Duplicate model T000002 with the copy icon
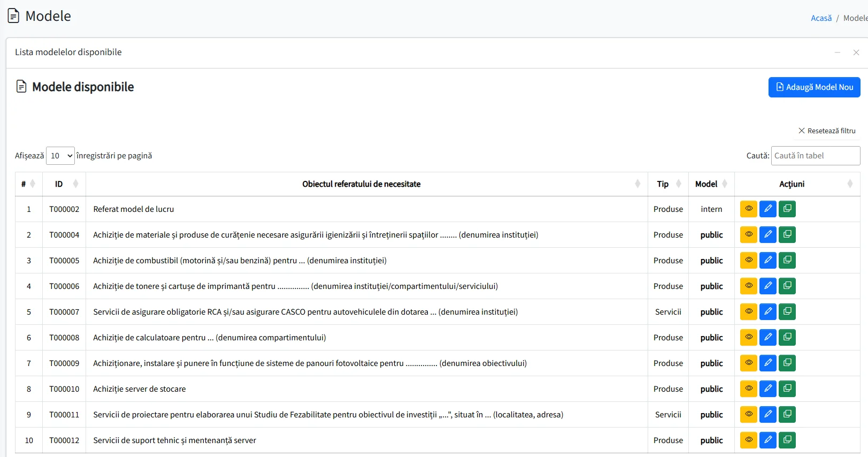 [x=787, y=209]
